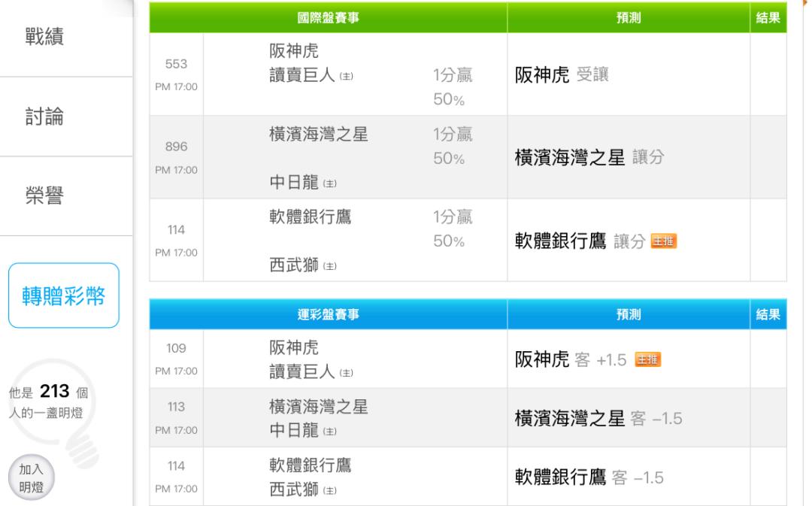Select the 運彩盤賽事 table header
Screen dimensions: 812x506
pyautogui.click(x=329, y=314)
